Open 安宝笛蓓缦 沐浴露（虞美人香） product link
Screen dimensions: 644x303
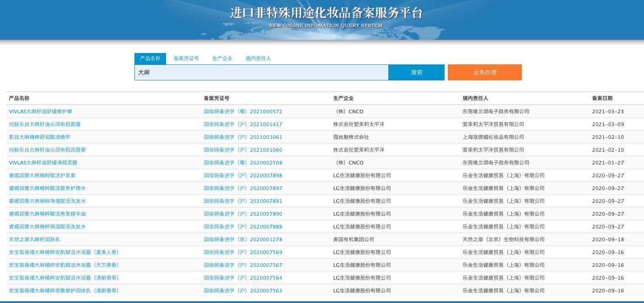[64, 252]
